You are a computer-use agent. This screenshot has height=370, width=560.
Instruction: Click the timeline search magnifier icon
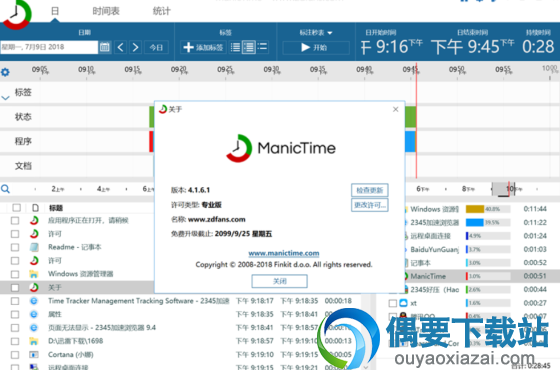click(x=5, y=189)
